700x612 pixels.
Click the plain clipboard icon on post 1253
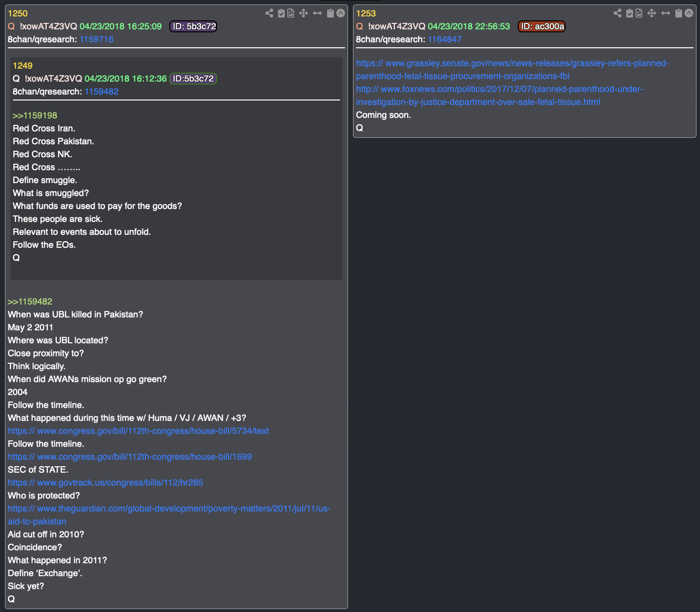(x=679, y=13)
